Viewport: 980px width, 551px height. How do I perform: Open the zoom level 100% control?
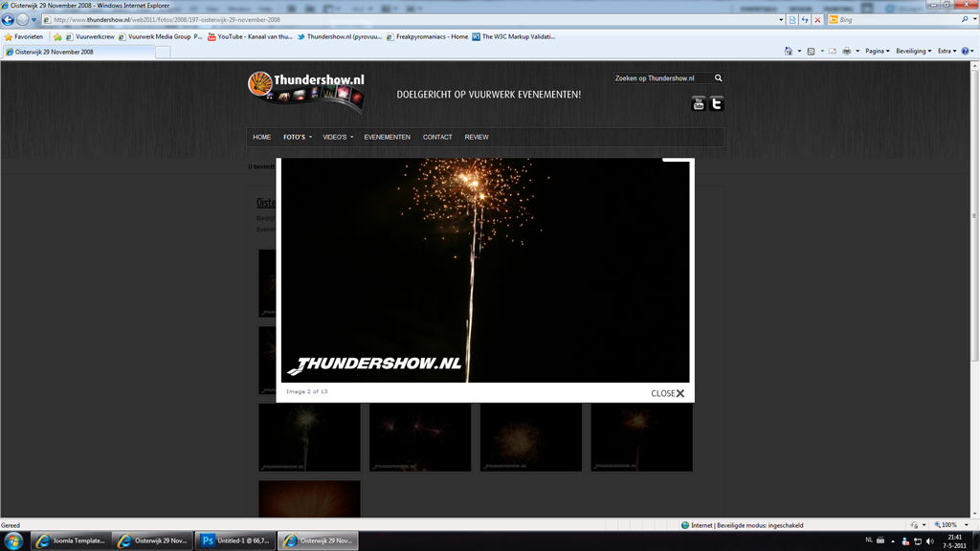(x=947, y=525)
